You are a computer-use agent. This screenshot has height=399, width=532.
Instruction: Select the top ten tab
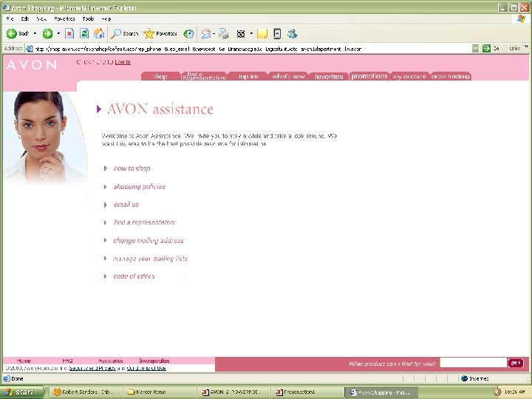(x=249, y=76)
